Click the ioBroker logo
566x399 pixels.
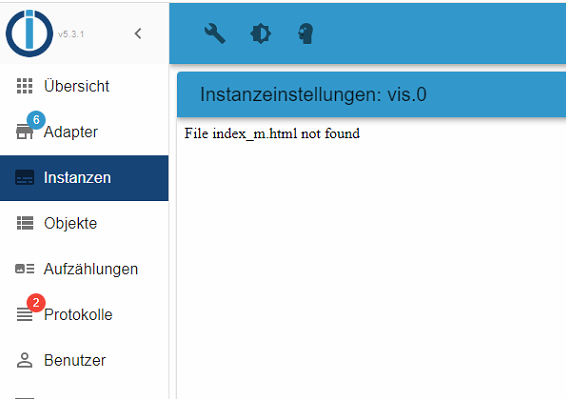(29, 33)
